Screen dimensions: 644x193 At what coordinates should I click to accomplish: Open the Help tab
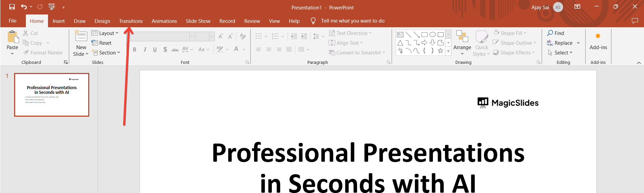[x=294, y=21]
